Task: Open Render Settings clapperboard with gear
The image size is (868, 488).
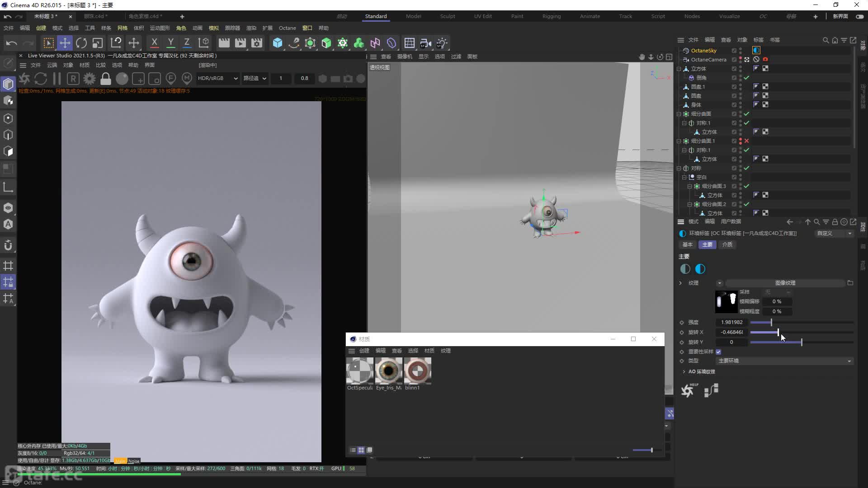Action: tap(257, 43)
